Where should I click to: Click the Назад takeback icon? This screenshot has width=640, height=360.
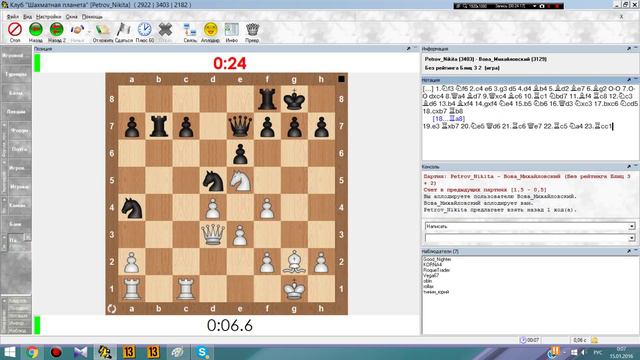click(x=36, y=30)
